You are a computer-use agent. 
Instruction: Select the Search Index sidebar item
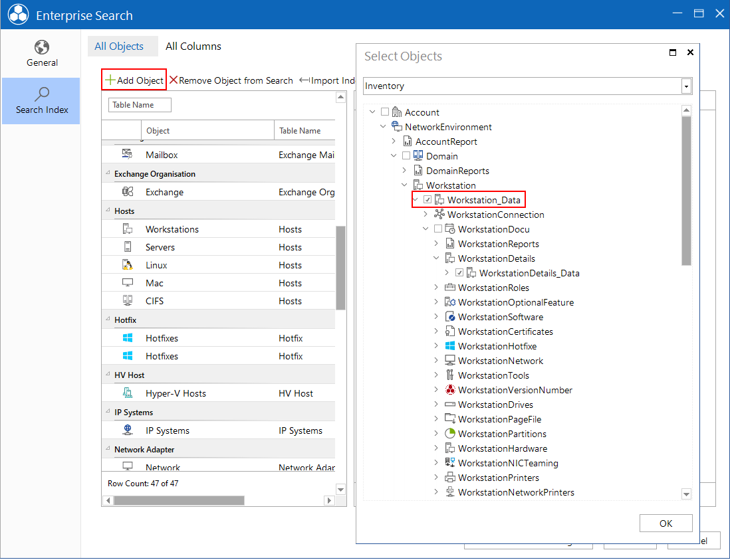coord(42,101)
